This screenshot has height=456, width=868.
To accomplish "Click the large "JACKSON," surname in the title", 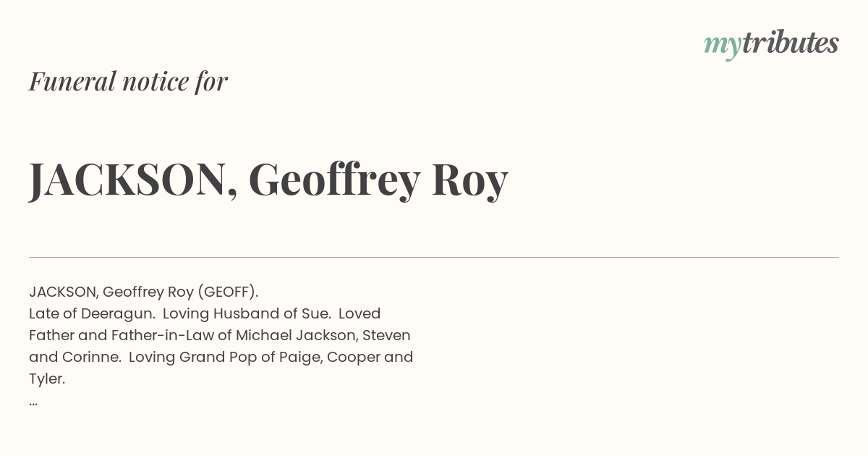I will [133, 180].
